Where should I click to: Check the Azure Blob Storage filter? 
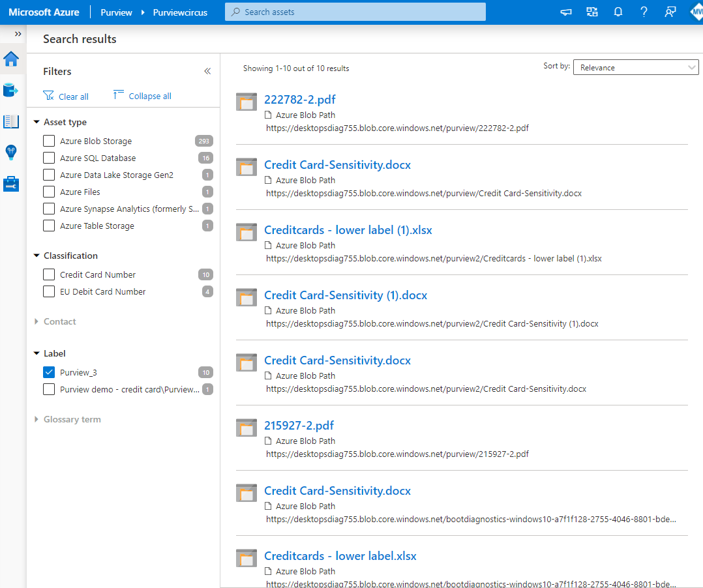click(49, 141)
